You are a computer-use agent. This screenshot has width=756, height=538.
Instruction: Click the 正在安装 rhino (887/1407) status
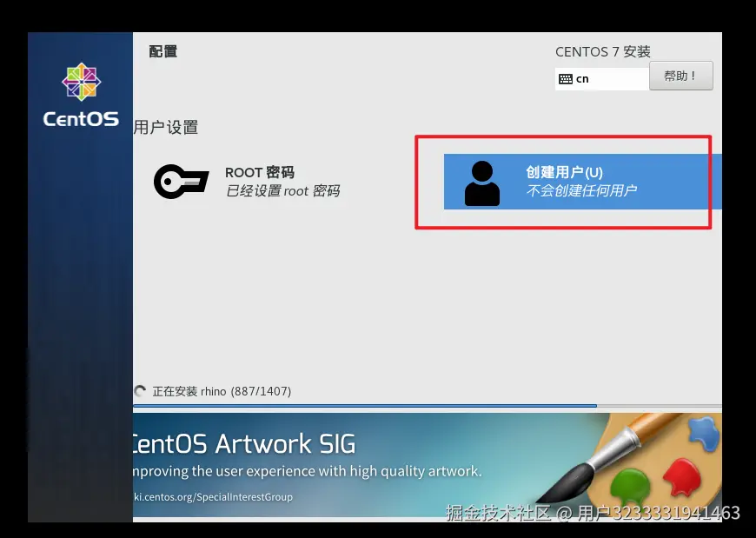[222, 391]
